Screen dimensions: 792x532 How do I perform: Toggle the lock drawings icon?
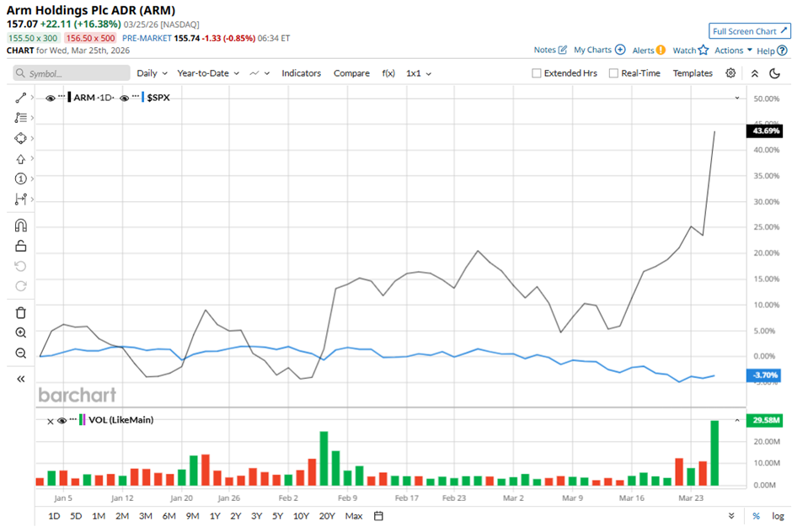[x=21, y=246]
